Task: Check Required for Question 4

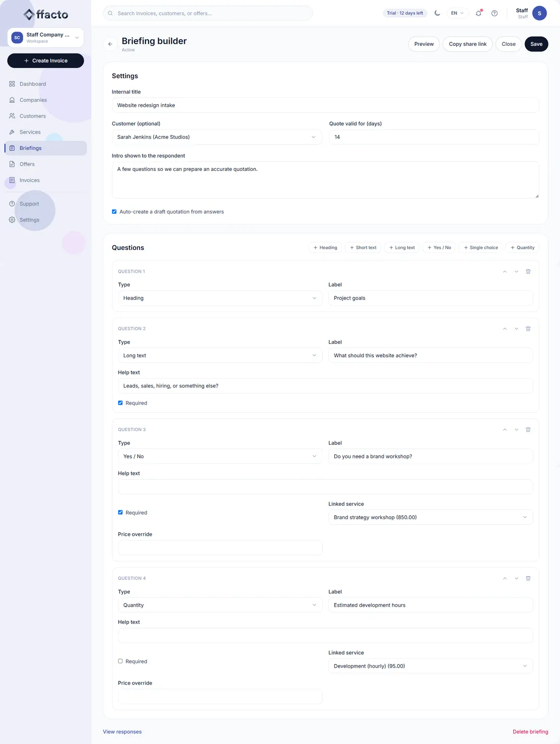Action: click(120, 662)
